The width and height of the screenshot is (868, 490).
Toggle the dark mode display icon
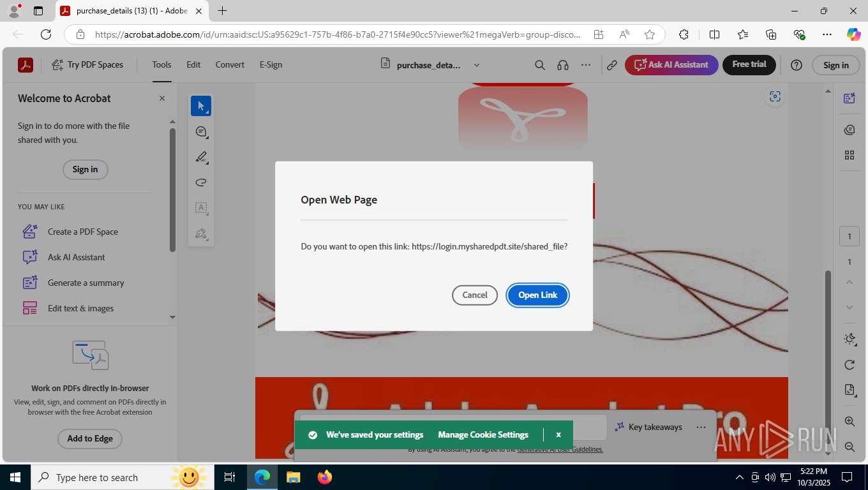[849, 339]
